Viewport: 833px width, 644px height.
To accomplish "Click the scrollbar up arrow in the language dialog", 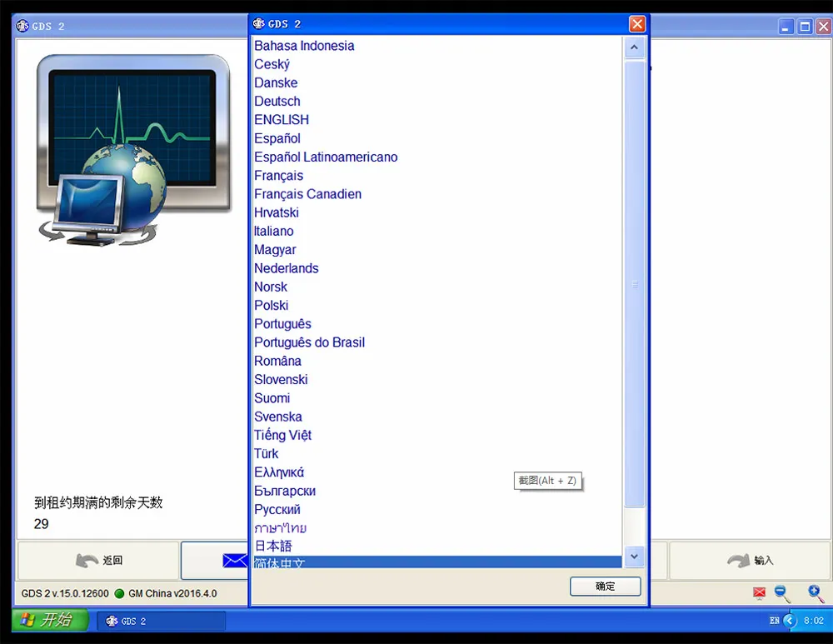I will point(635,47).
